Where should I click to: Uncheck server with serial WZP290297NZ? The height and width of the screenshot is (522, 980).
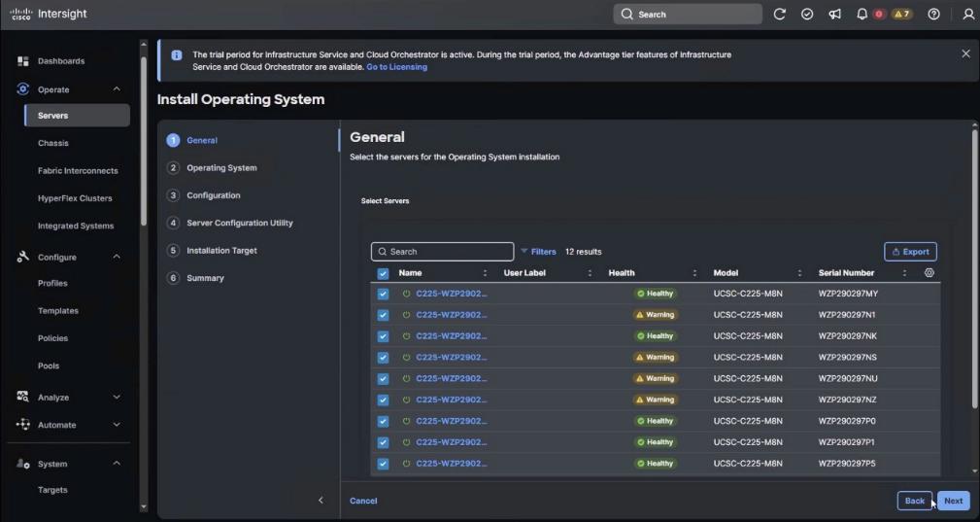pyautogui.click(x=383, y=400)
